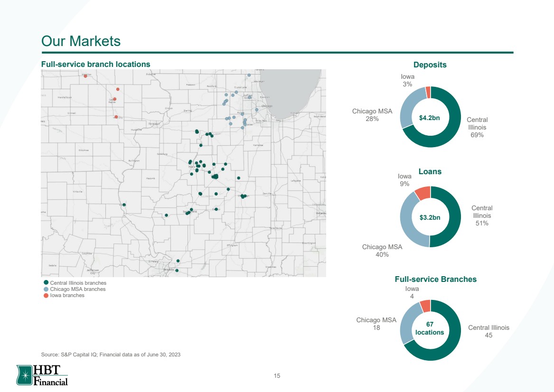The image size is (554, 392).
Task: Click the Loans chart title
Action: [430, 172]
